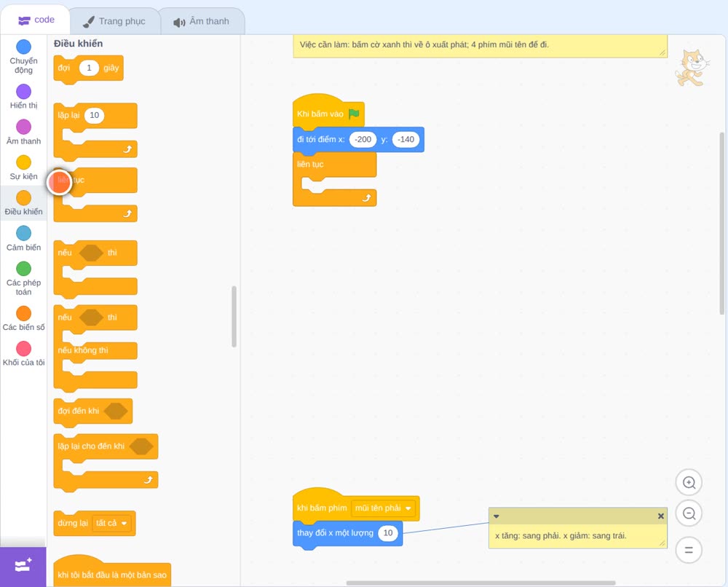Screen dimensions: 728x587
Task: Click the khi bấm phím hat block label
Action: 323,508
